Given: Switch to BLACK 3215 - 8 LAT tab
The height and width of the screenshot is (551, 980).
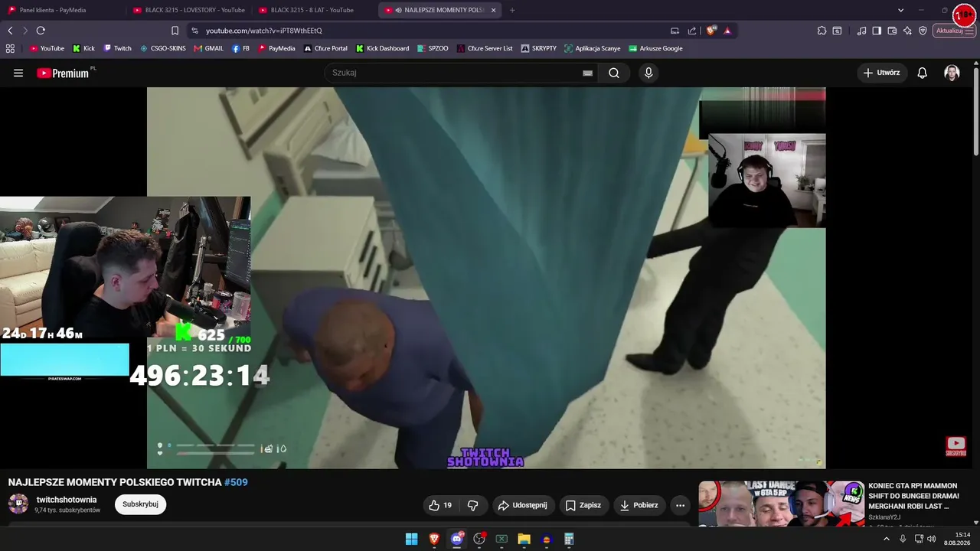Looking at the screenshot, I should [315, 10].
